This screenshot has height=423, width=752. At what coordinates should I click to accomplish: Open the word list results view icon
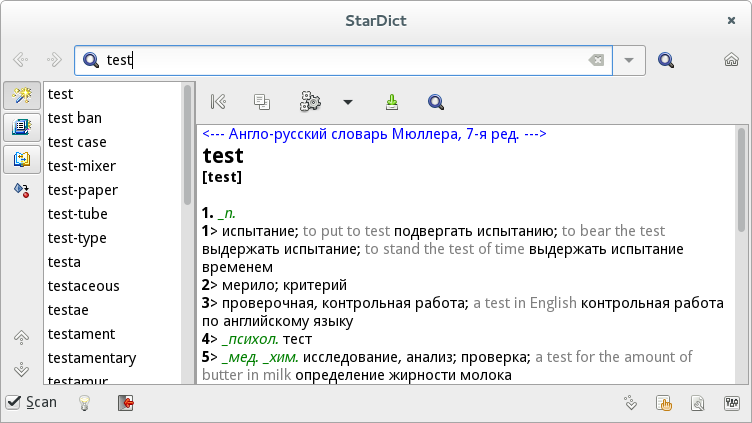click(19, 126)
